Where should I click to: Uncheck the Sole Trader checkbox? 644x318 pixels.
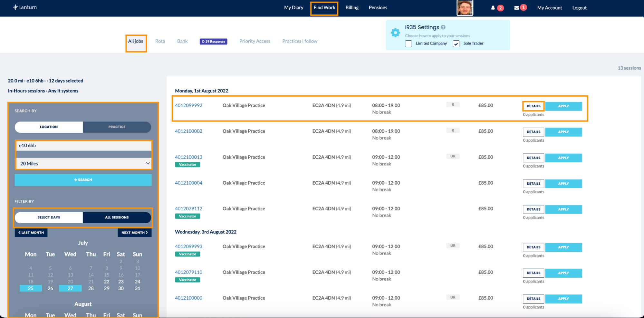[x=456, y=44]
